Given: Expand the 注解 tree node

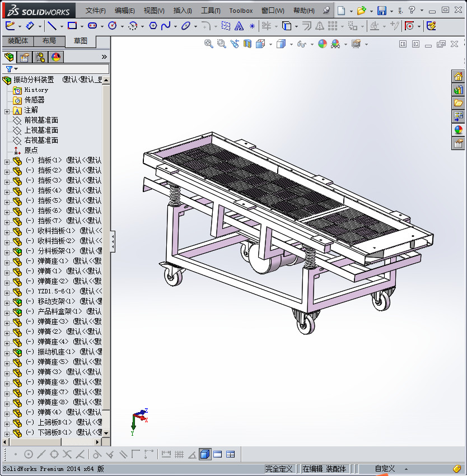Looking at the screenshot, I should 7,111.
